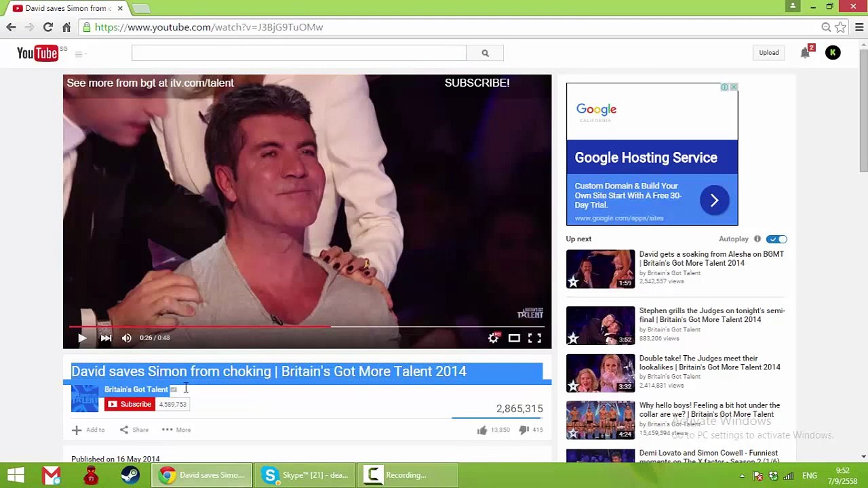
Task: Open Steam from the taskbar
Action: pyautogui.click(x=130, y=475)
